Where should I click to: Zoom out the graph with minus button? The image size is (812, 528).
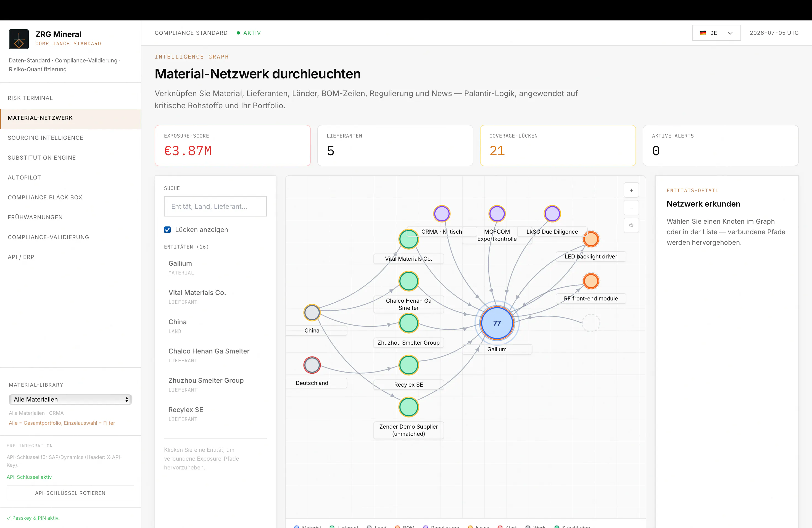click(631, 208)
